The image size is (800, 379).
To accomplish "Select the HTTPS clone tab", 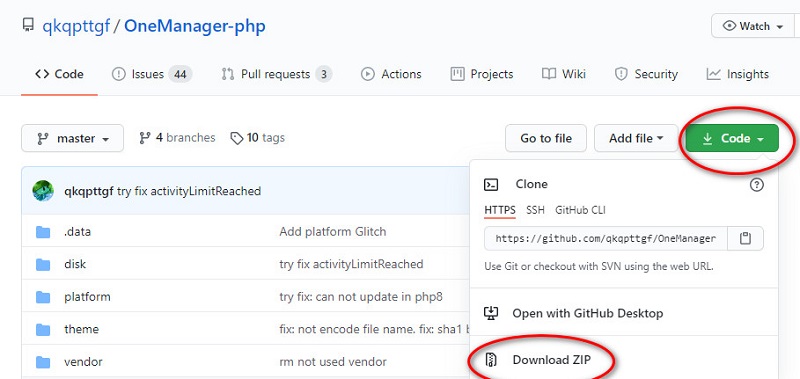I will click(499, 210).
